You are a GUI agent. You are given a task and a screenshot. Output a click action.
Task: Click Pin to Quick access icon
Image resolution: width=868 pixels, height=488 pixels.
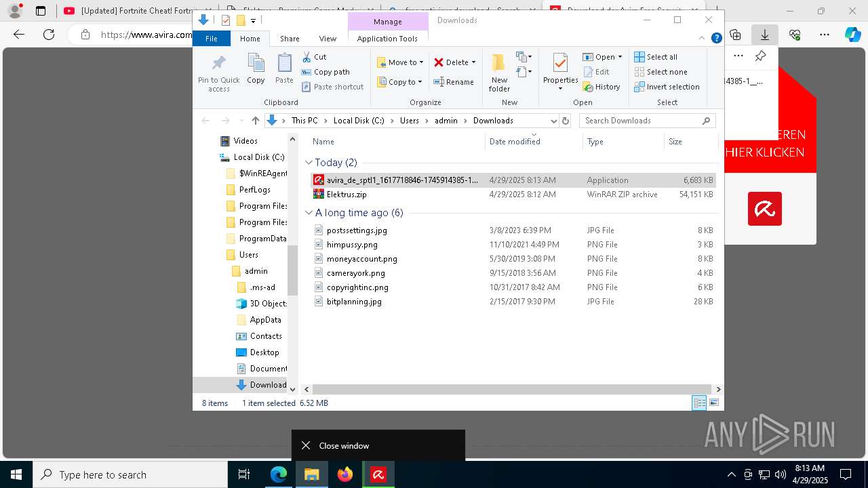click(x=218, y=63)
